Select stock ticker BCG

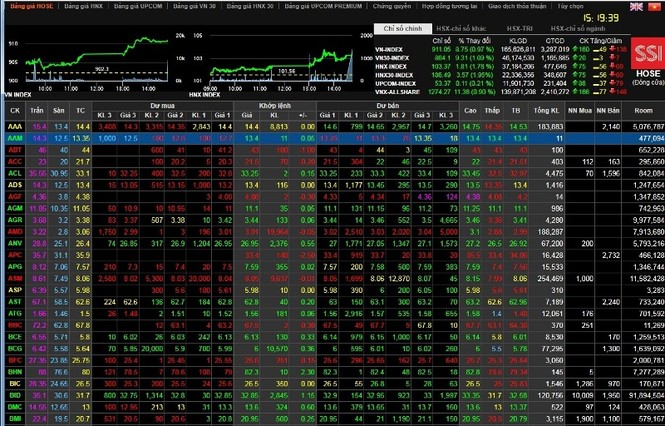click(x=15, y=348)
